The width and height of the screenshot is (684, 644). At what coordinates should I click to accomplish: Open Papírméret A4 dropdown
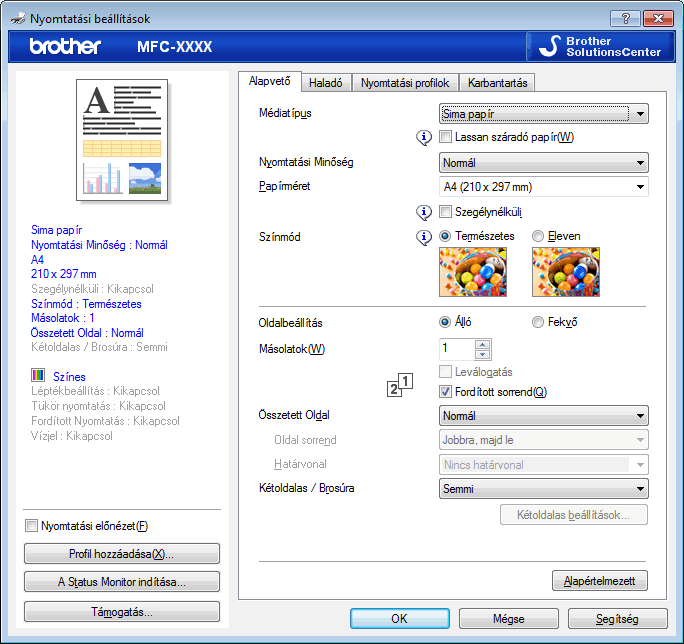544,187
